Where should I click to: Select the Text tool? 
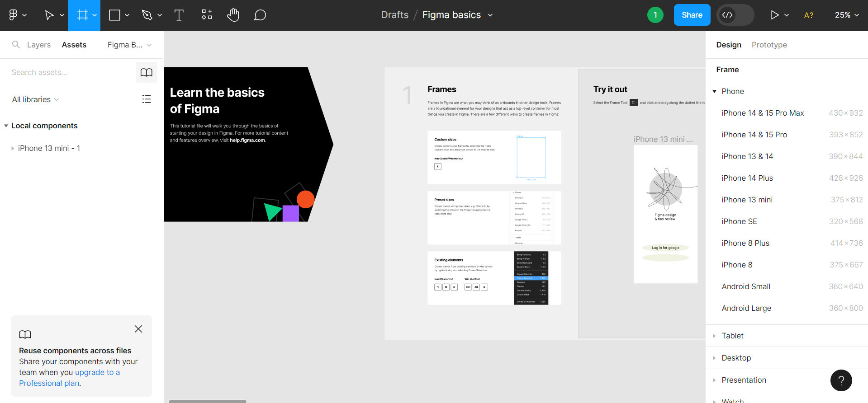(179, 15)
